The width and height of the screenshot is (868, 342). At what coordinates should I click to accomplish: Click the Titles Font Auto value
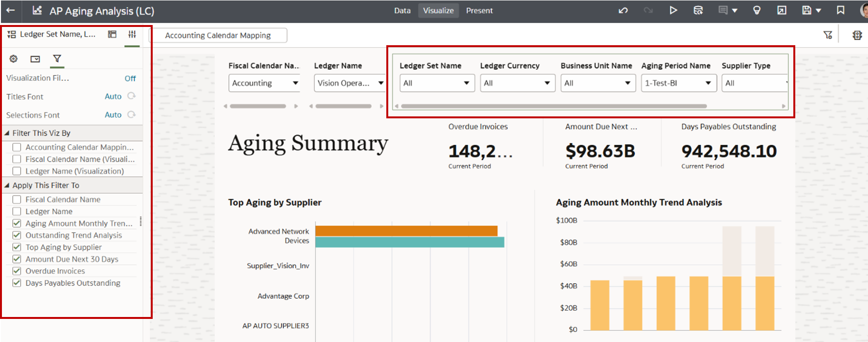point(113,97)
